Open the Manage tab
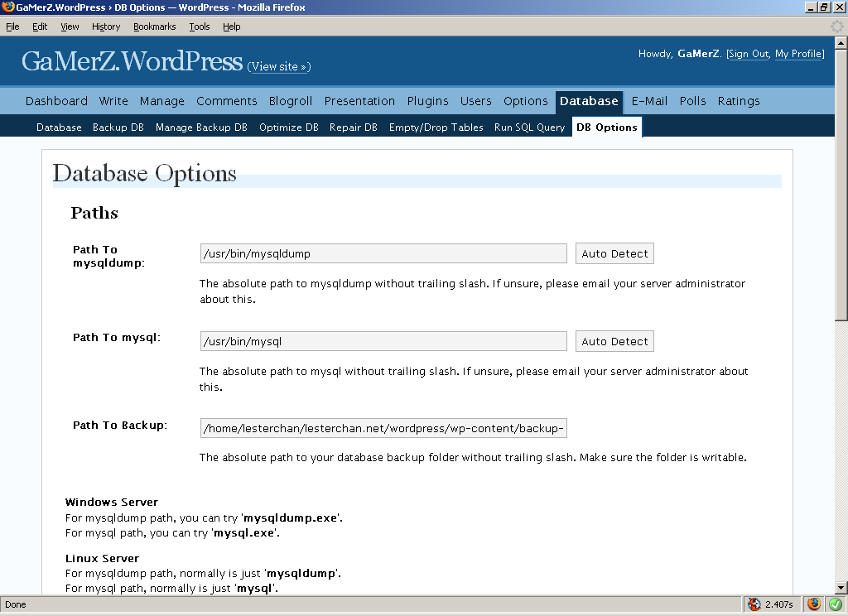Image resolution: width=848 pixels, height=616 pixels. pyautogui.click(x=162, y=101)
